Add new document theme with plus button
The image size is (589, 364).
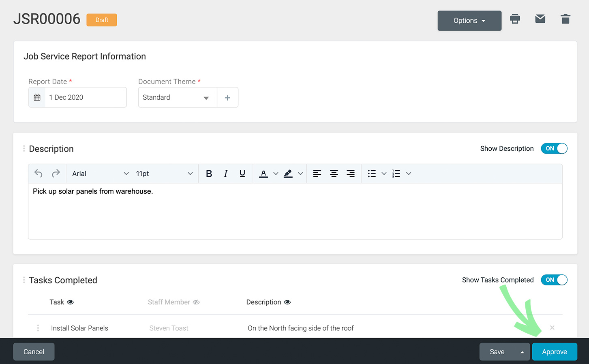tap(227, 98)
